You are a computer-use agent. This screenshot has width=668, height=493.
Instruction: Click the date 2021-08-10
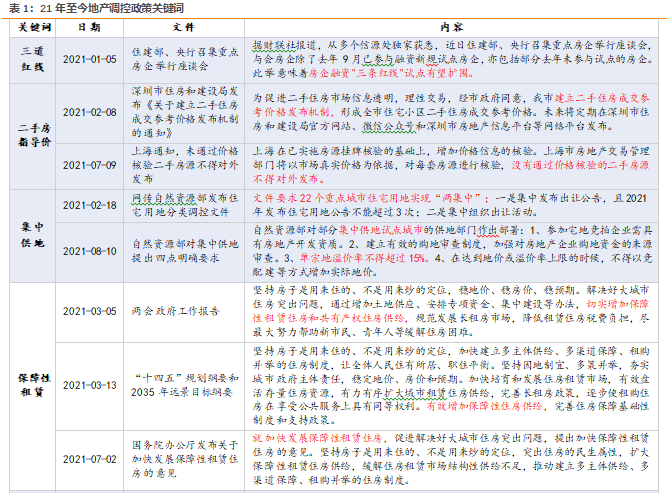tap(89, 251)
